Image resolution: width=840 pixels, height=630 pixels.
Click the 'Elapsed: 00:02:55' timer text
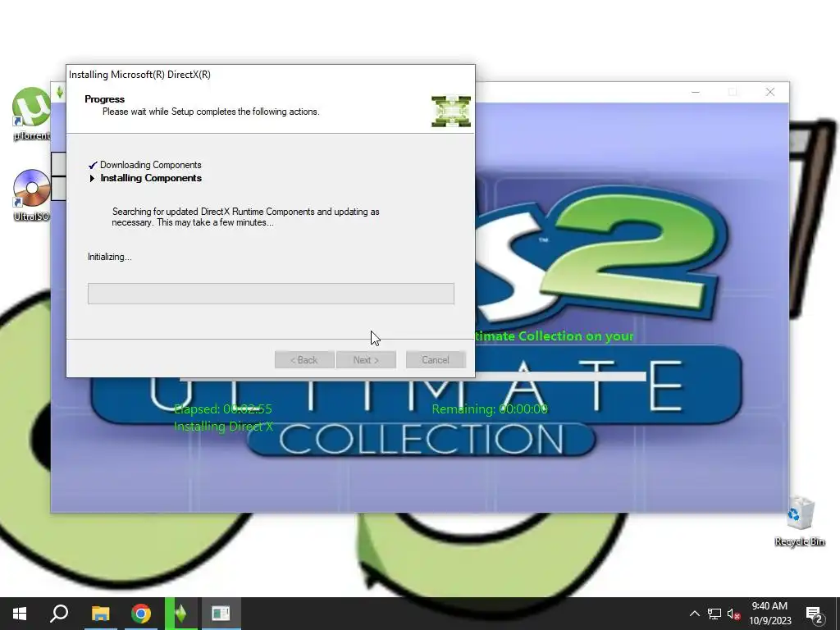(x=223, y=409)
